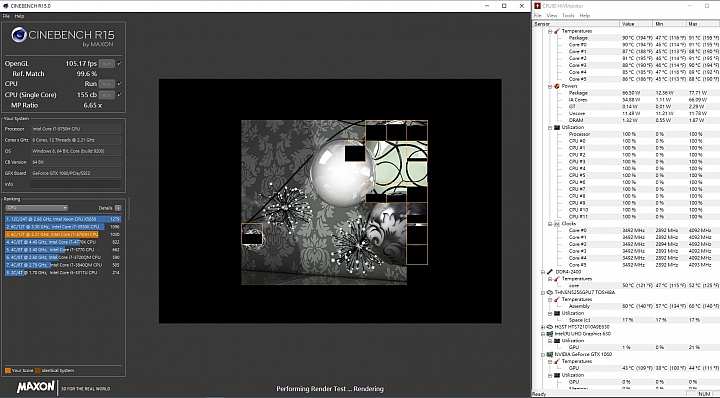720x398 pixels.
Task: Click the Details arrow button in Ranking
Action: coord(118,208)
